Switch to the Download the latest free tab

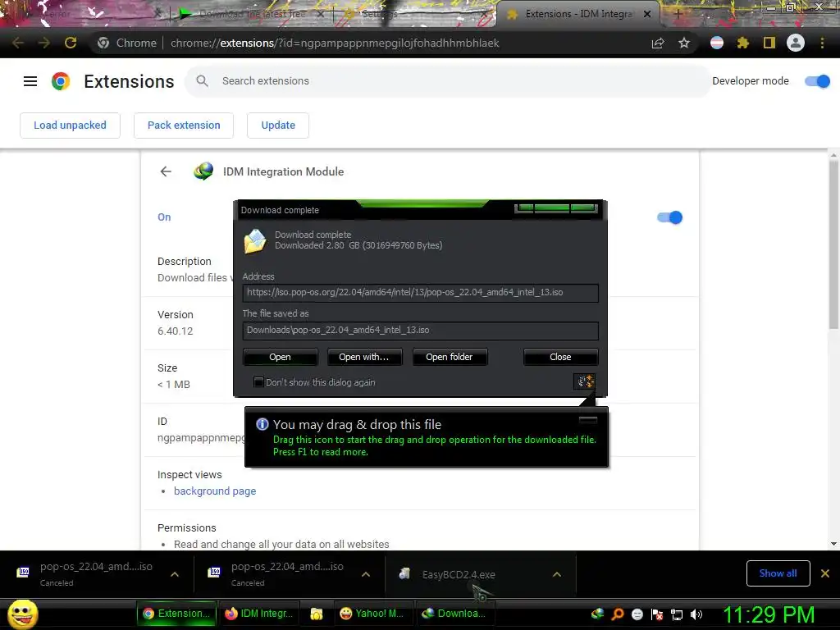point(252,14)
